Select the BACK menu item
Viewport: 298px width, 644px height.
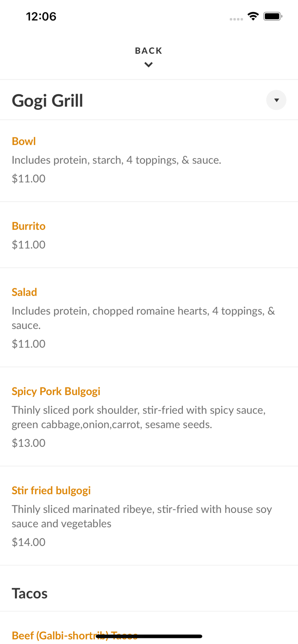(148, 50)
